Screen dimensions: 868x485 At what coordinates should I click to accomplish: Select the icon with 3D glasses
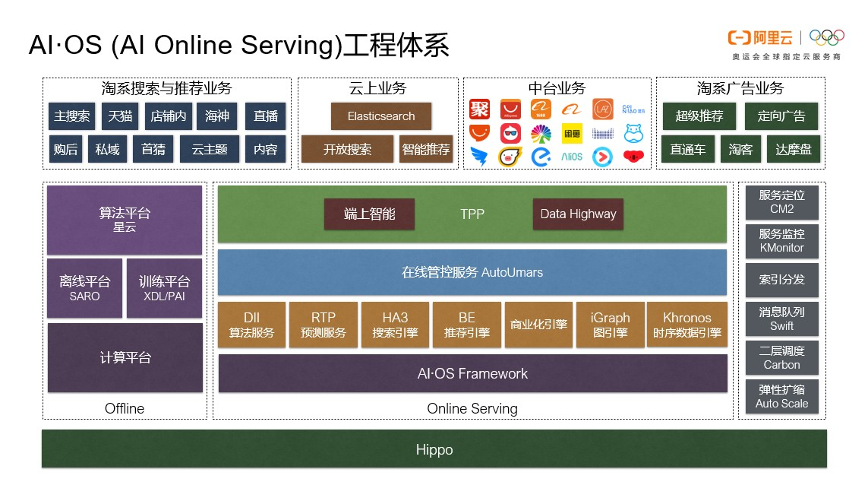point(510,134)
